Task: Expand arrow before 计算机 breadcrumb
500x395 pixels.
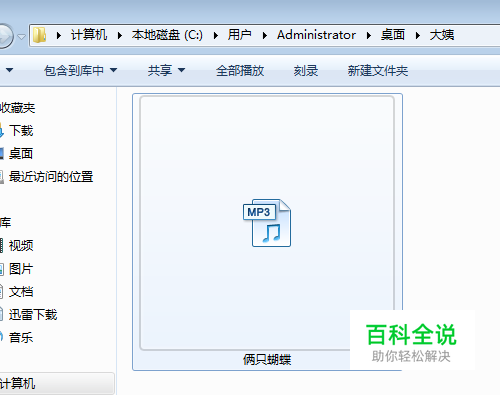Action: coord(59,35)
